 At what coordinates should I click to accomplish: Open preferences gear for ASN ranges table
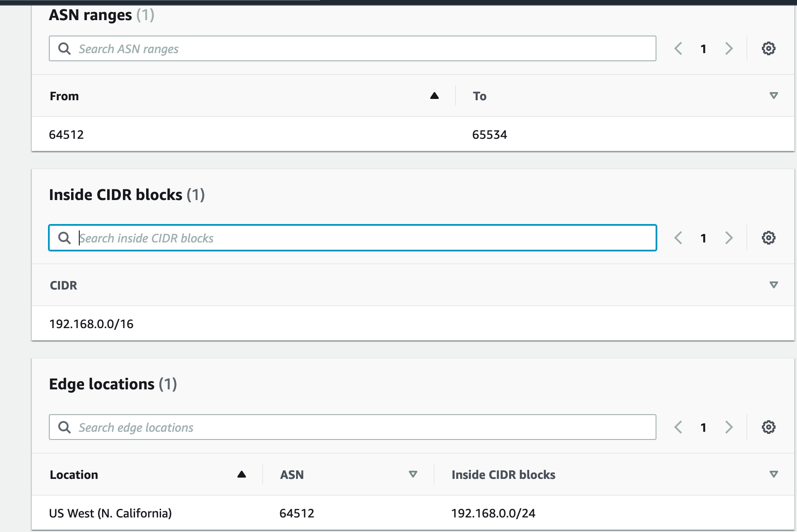(x=768, y=48)
